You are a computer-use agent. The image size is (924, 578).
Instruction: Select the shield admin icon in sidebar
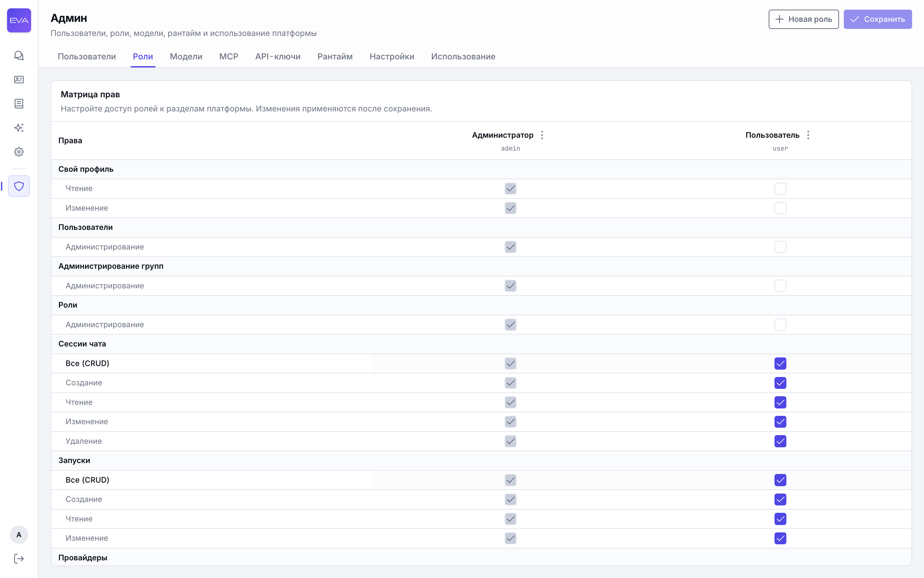19,186
